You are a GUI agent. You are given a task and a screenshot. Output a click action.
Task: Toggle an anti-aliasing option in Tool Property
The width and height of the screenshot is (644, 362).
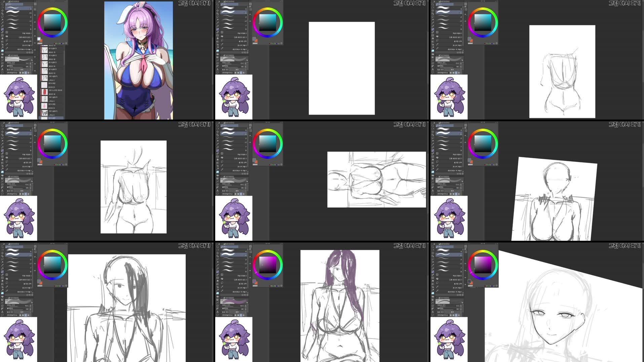26,72
